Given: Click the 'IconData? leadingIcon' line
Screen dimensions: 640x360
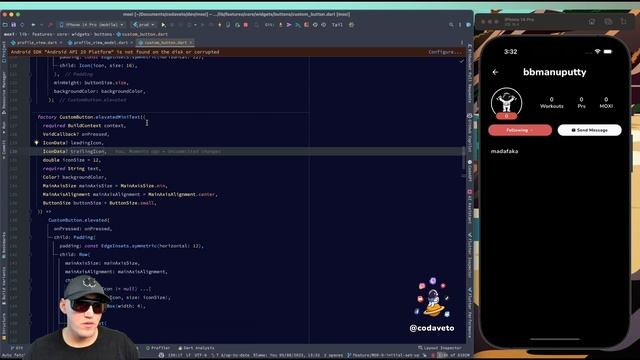Looking at the screenshot, I should coord(73,143).
